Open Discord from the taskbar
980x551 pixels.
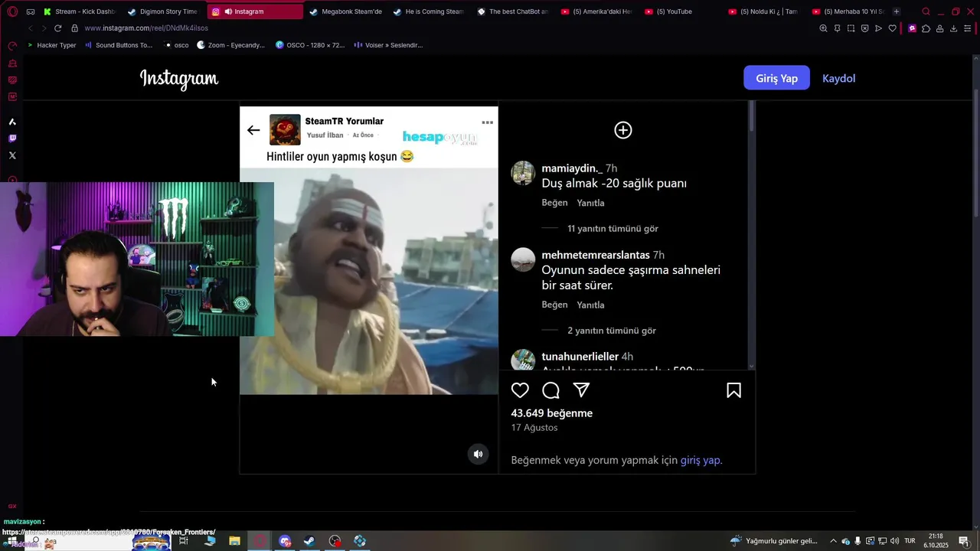point(285,541)
